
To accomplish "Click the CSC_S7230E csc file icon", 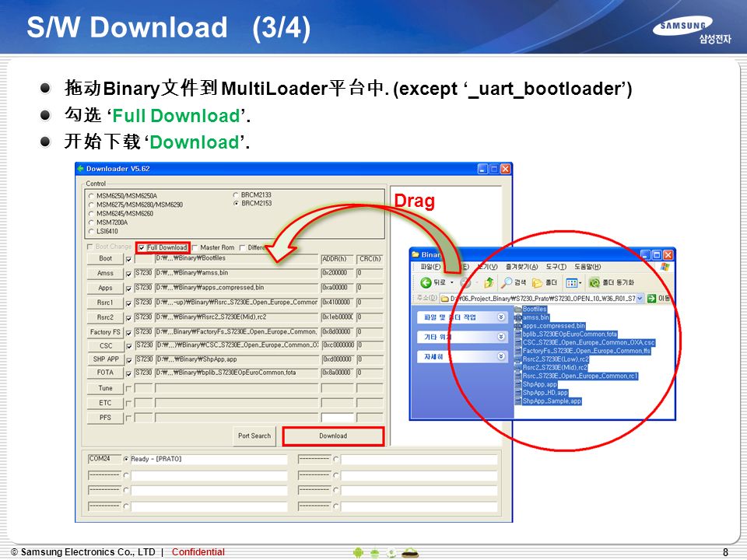I will pos(518,343).
